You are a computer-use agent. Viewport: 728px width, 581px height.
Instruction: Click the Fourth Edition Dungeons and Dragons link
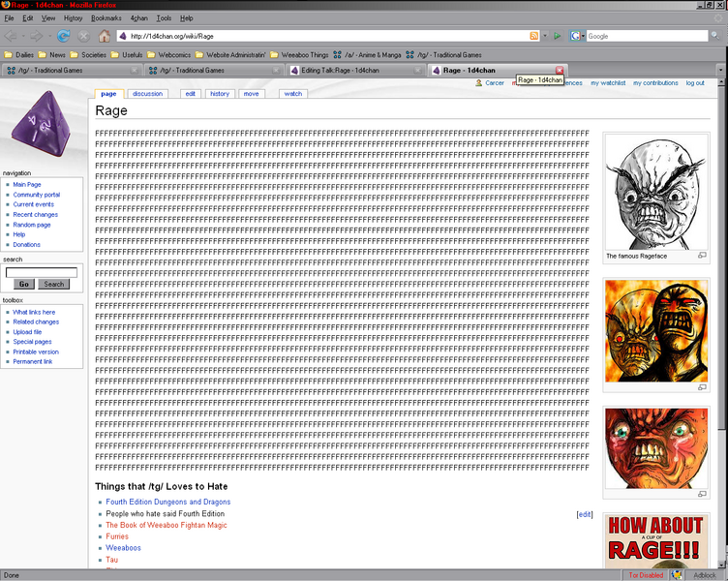168,502
